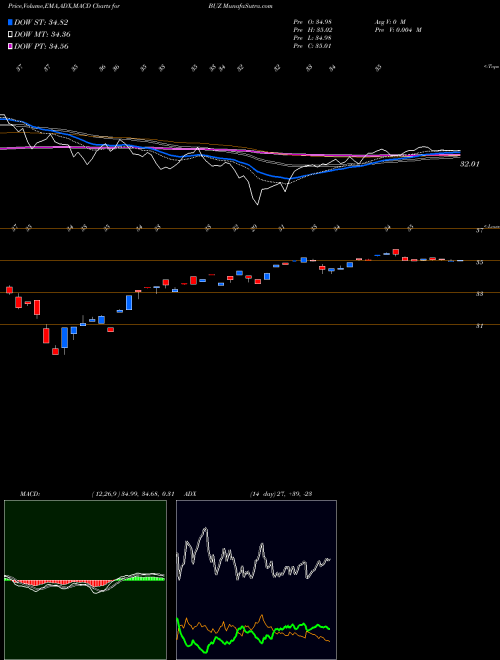Screen dimensions: 500x660
Task: Click the magenta DOW PT legend swatch
Action: 10,46
